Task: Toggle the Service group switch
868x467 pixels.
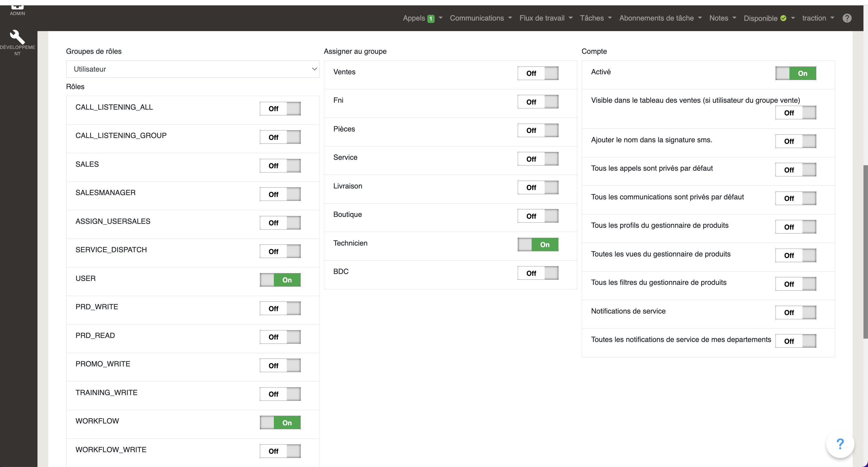Action: click(538, 159)
